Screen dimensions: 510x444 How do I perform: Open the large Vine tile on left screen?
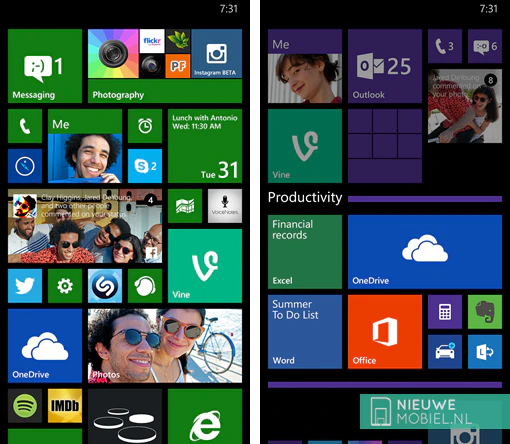click(205, 266)
